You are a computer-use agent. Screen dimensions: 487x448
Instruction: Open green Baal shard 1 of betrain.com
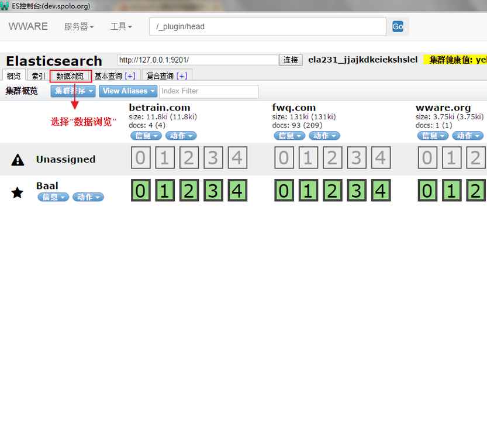coord(165,190)
